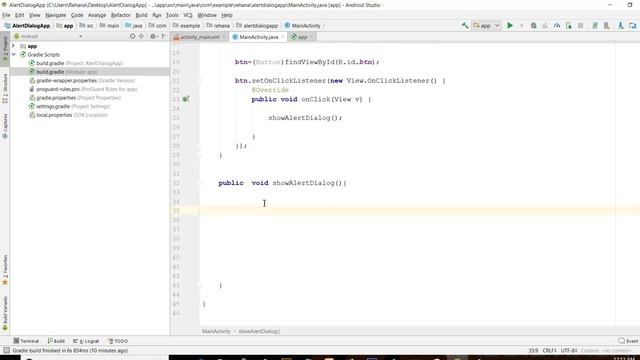
Task: Switch to the MainActivity.java tab
Action: click(258, 37)
